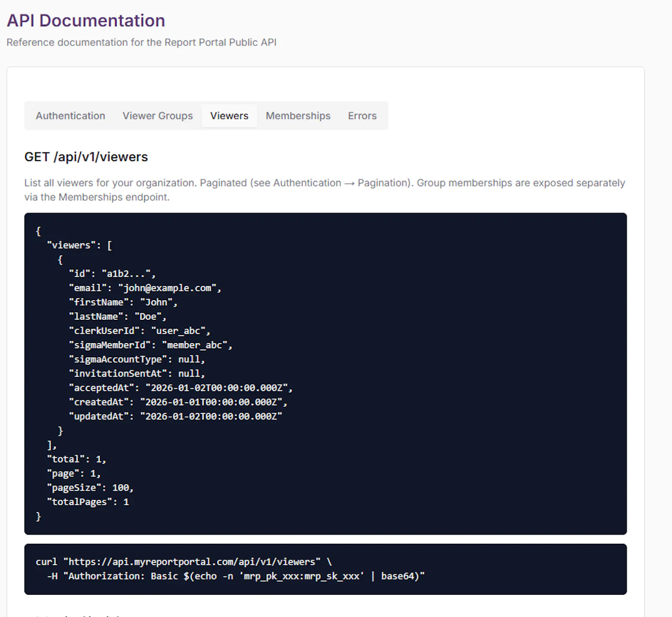Click the "page": 1 line
Image resolution: width=672 pixels, height=617 pixels.
(74, 474)
